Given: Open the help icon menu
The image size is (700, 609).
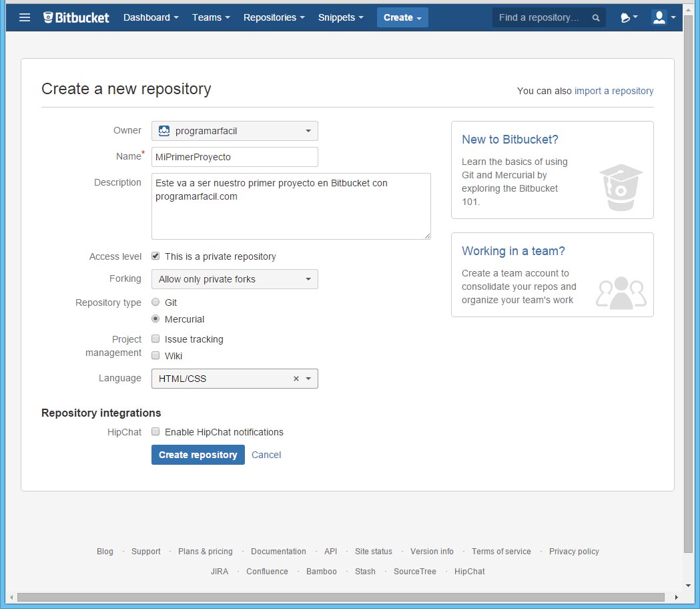Looking at the screenshot, I should [x=629, y=18].
